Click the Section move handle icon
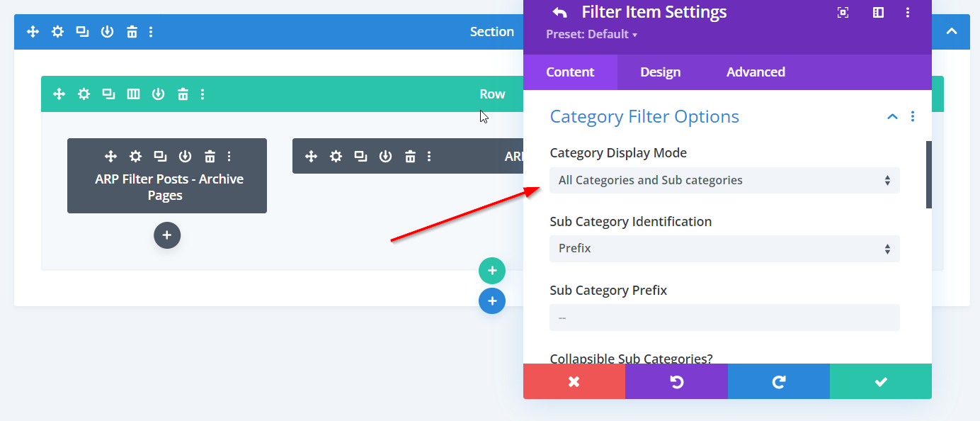Image resolution: width=980 pixels, height=421 pixels. 33,32
